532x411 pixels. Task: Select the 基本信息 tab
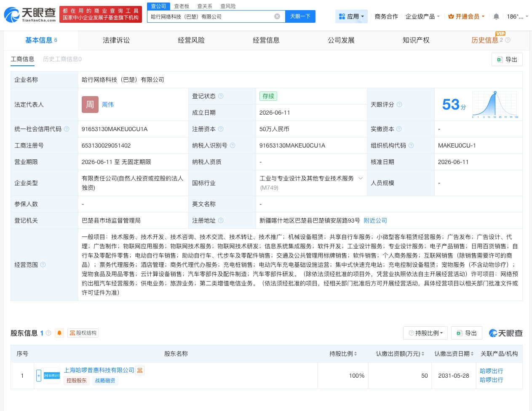point(41,40)
